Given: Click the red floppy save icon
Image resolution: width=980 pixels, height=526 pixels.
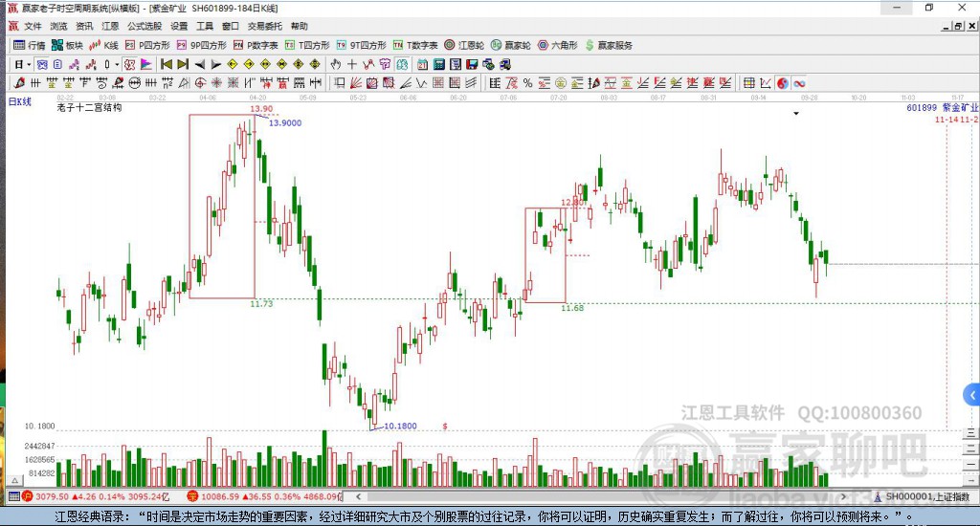Looking at the screenshot, I should click(472, 64).
